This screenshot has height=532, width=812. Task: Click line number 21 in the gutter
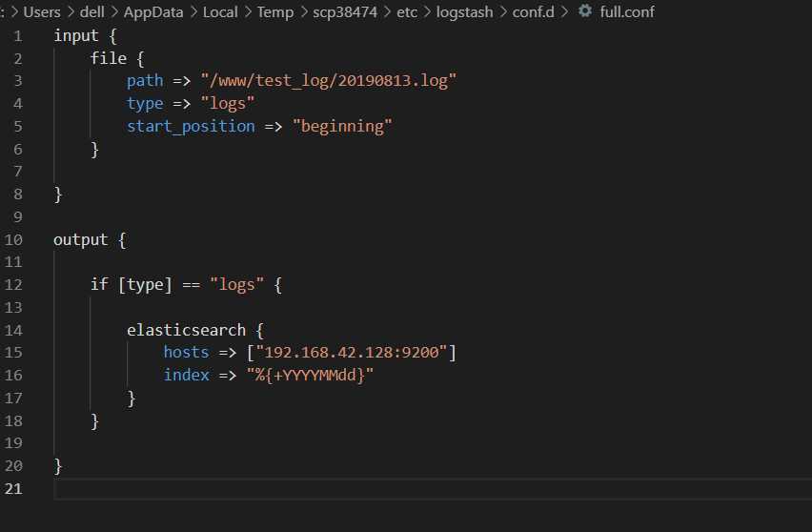tap(13, 488)
